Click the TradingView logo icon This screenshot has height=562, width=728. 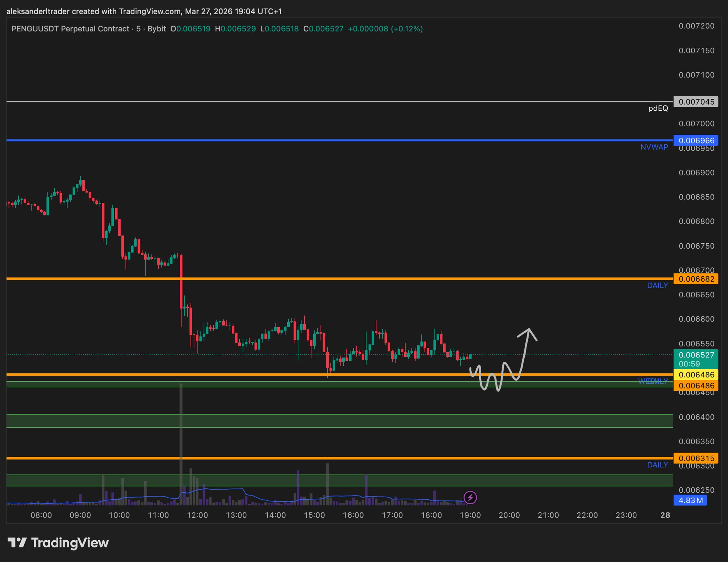tap(17, 542)
